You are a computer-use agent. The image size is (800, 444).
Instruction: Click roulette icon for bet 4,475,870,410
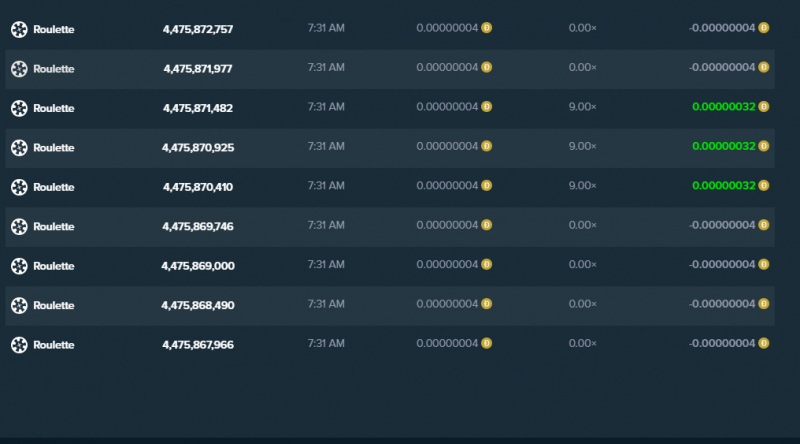click(19, 187)
